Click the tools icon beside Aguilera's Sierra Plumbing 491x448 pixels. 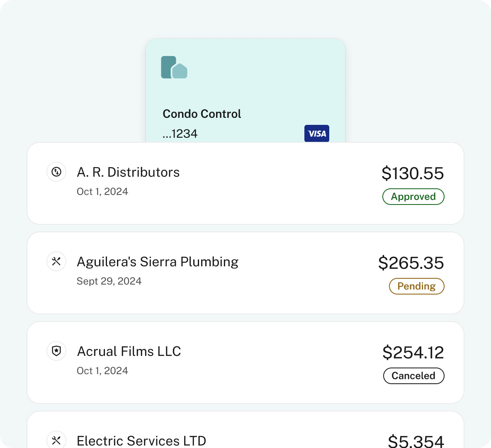point(56,261)
